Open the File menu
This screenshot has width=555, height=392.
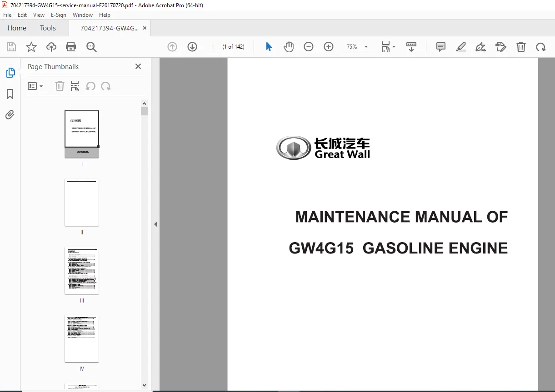[x=7, y=15]
